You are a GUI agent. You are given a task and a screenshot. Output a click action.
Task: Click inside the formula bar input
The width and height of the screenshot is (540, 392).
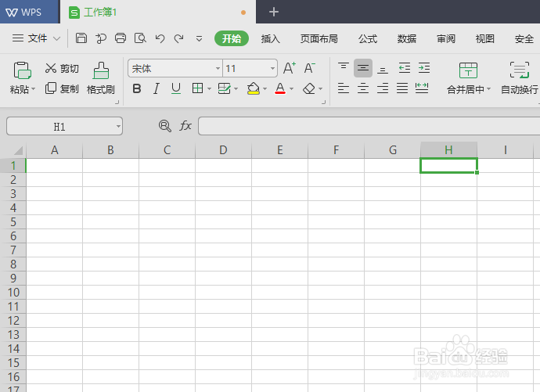coord(369,126)
